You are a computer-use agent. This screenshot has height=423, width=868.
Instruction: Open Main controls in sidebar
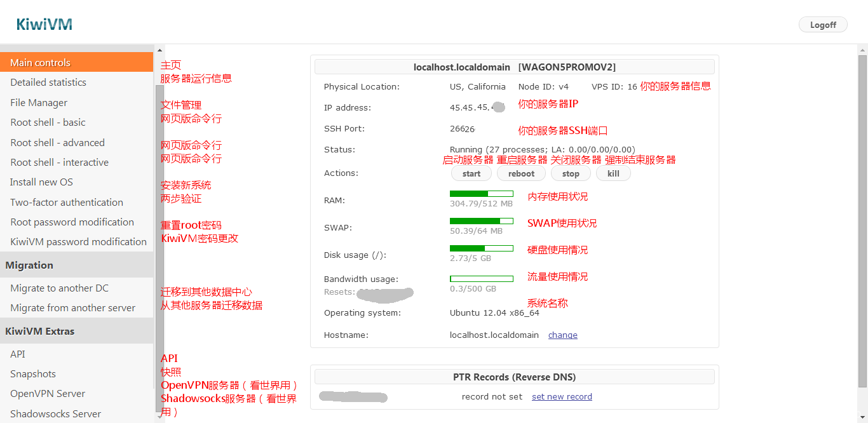(x=77, y=62)
